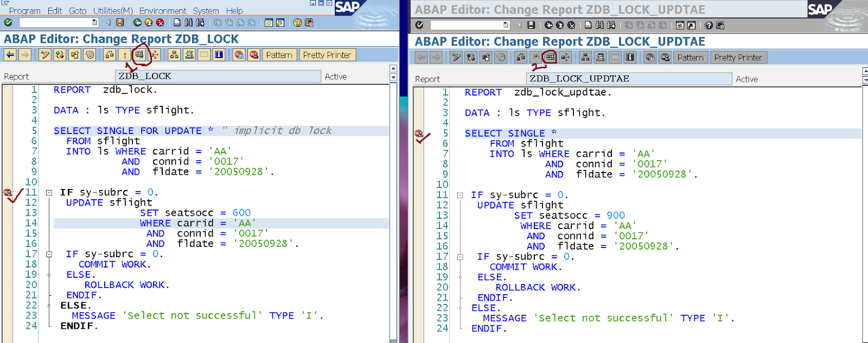Collapse IF block at line 17 in ZDB_LOCK_UPDTAE
The image size is (868, 343).
[460, 257]
